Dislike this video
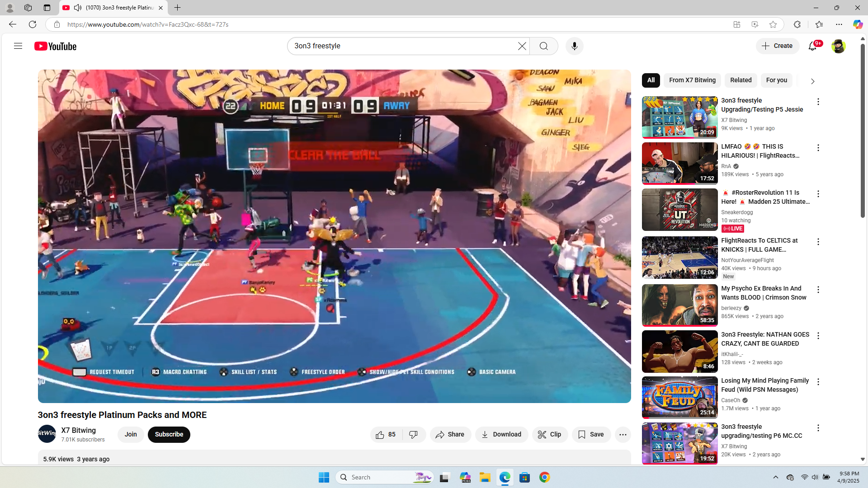 (x=414, y=435)
